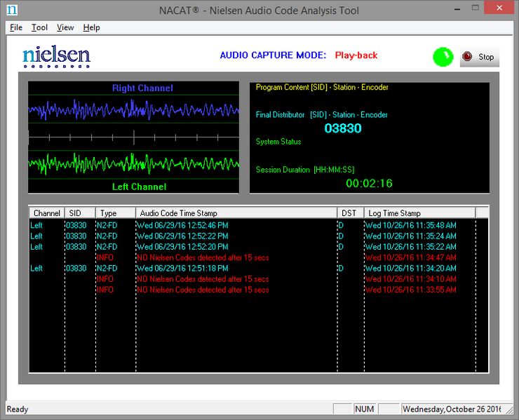Viewport: 519px width, 420px height.
Task: Select the INFO row logged at 11:34:10 AM
Action: point(258,279)
